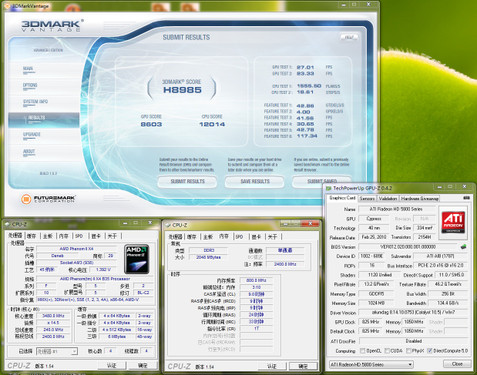Click the Bandwidth 134.4 GB/s value

(x=448, y=303)
